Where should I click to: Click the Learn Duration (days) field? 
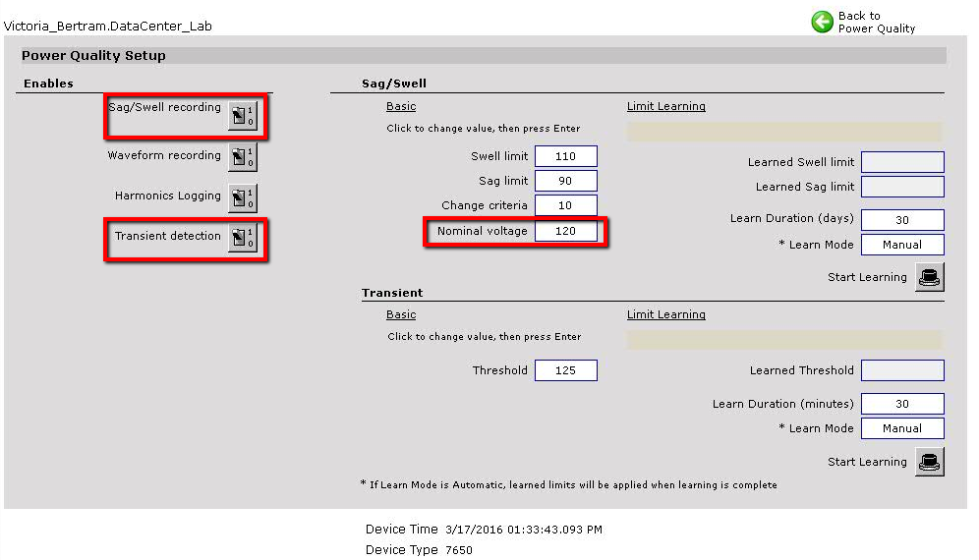[x=901, y=219]
